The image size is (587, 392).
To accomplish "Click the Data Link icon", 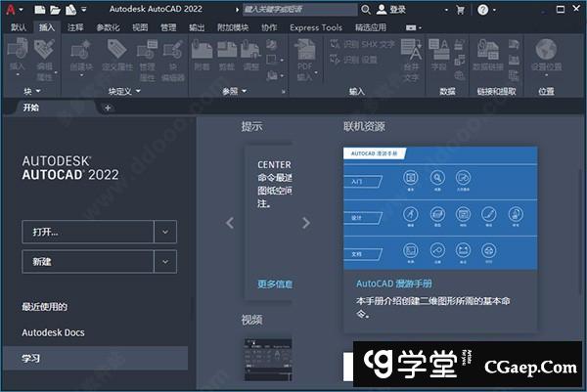I will [x=486, y=52].
